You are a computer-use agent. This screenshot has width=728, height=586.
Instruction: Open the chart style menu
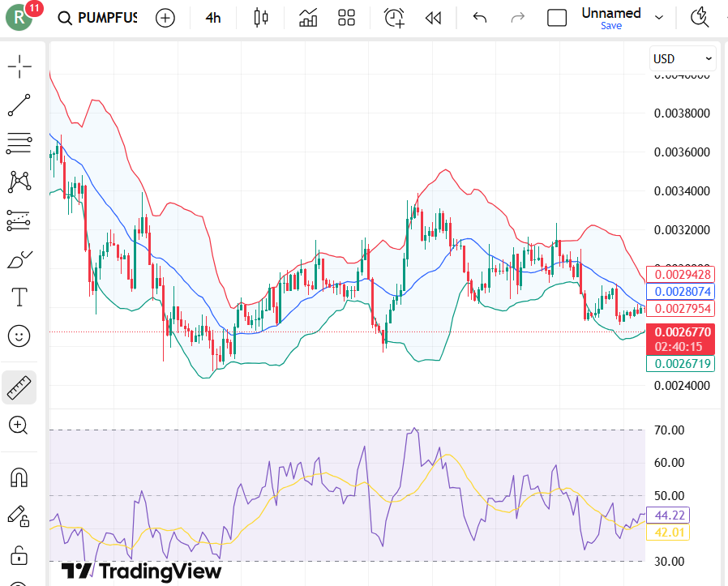(260, 17)
